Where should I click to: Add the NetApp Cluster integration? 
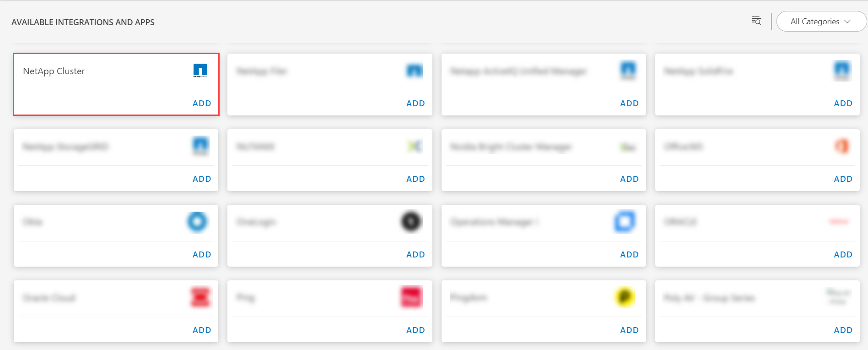click(202, 104)
